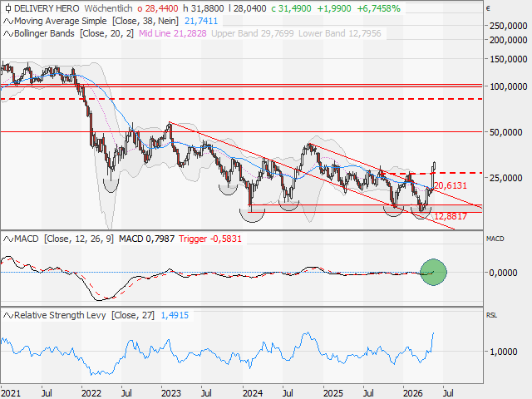Viewport: 532px width, 399px height.
Task: Click the Bollinger parameters [Close, 20, 2]
Action: (107, 33)
